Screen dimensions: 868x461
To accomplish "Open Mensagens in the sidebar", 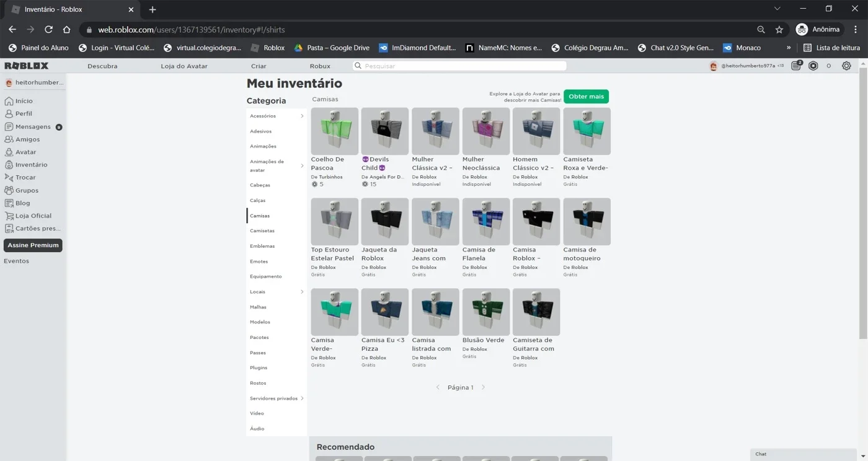I will tap(33, 126).
